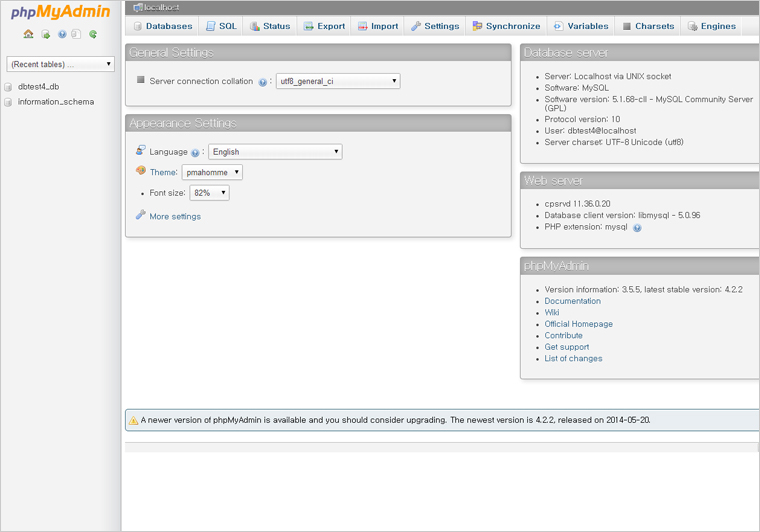Click help icon beside Server connection collation
This screenshot has width=760, height=532.
tap(263, 82)
